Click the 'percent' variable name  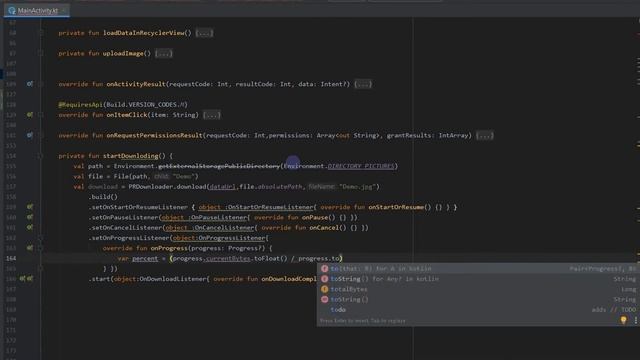[145, 258]
